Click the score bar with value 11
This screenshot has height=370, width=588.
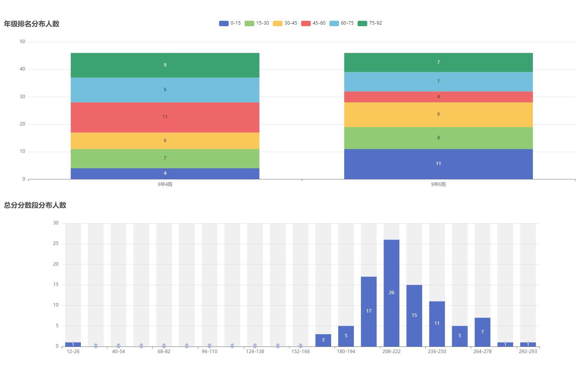437,324
